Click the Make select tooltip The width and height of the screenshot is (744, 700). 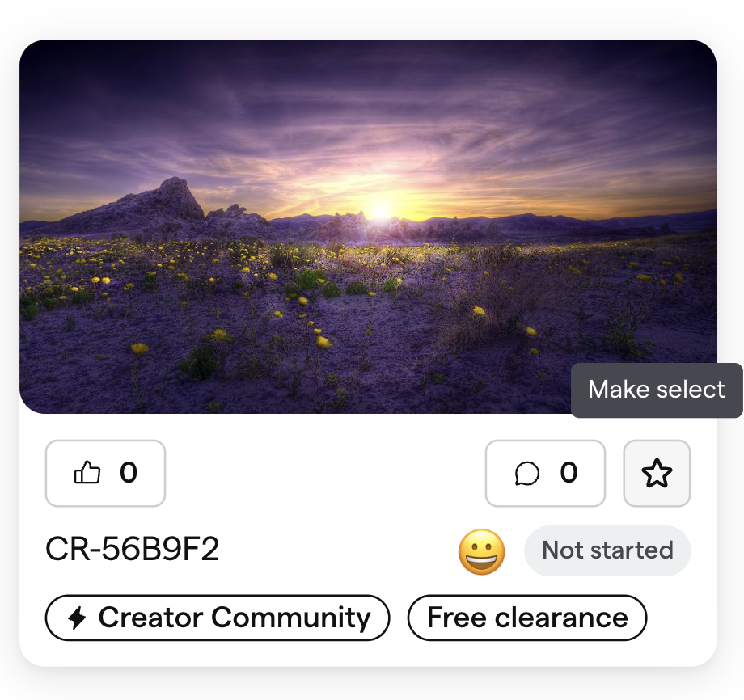(x=657, y=390)
